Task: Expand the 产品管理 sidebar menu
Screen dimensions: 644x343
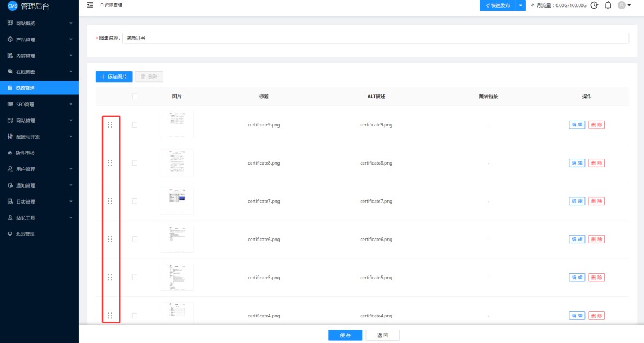Action: click(39, 40)
